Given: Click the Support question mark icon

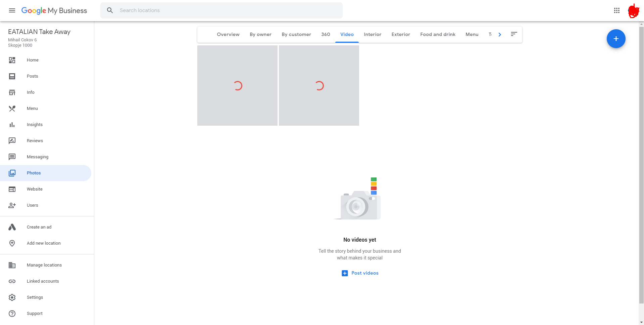Looking at the screenshot, I should point(12,314).
